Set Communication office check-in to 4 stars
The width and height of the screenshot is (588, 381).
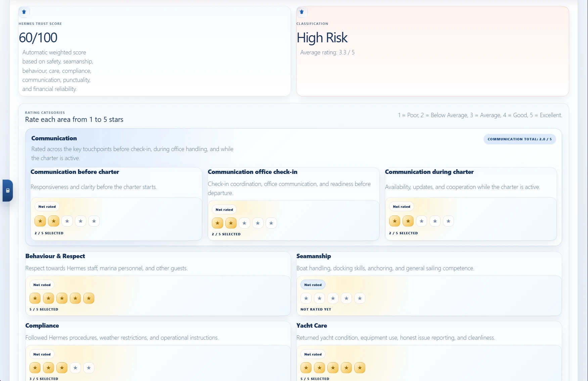(x=258, y=223)
